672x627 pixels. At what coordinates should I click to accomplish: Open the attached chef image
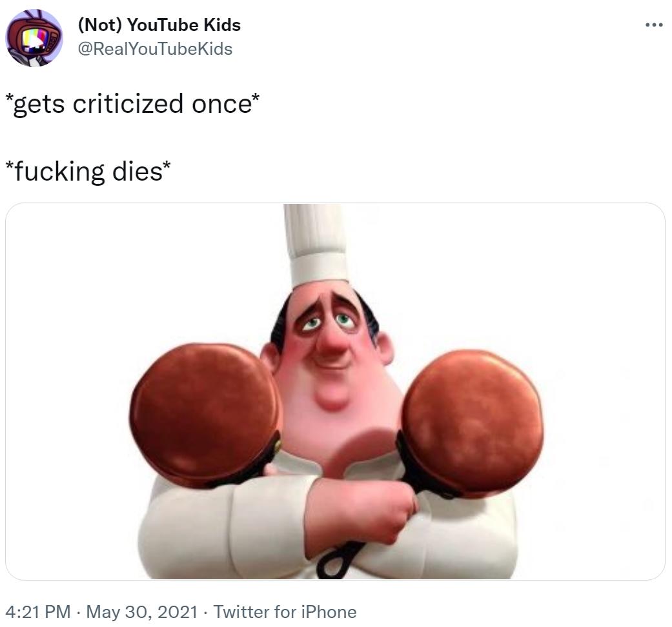(x=335, y=391)
